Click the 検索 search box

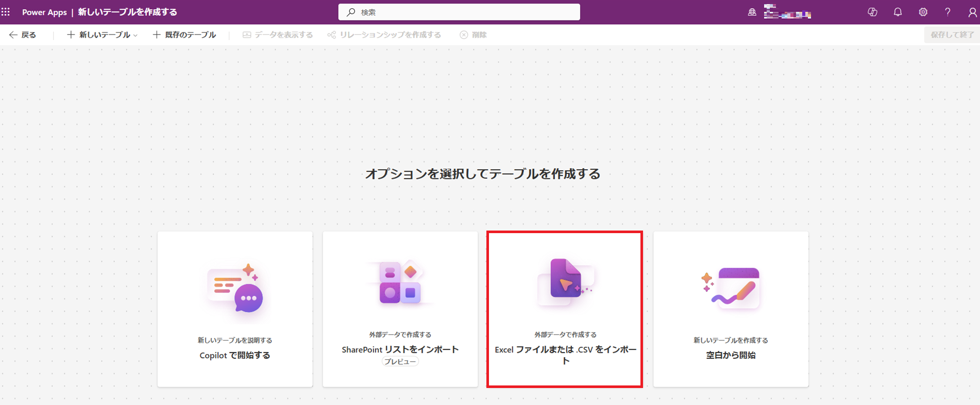(x=459, y=12)
